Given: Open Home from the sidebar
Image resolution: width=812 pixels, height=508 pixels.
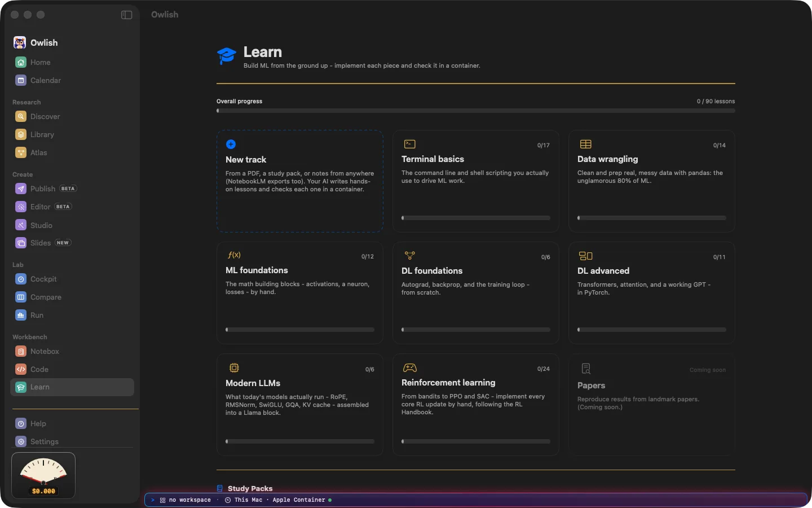Looking at the screenshot, I should [x=72, y=62].
